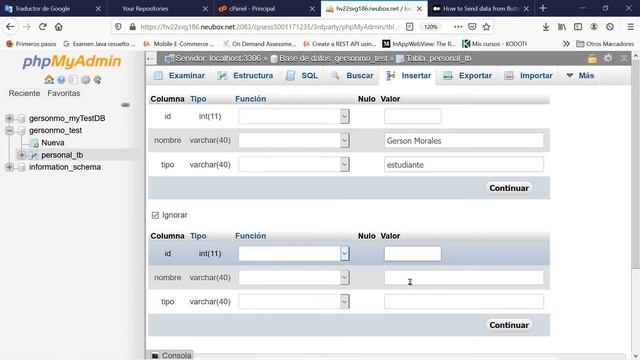640x360 pixels.
Task: Open function dropdown for second nombre row
Action: (x=294, y=278)
